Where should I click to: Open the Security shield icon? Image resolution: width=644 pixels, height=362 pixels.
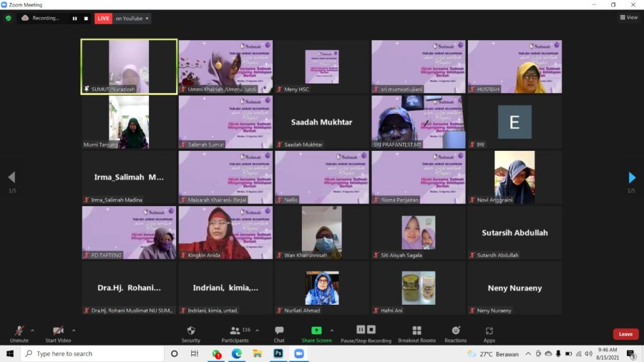[x=191, y=331]
